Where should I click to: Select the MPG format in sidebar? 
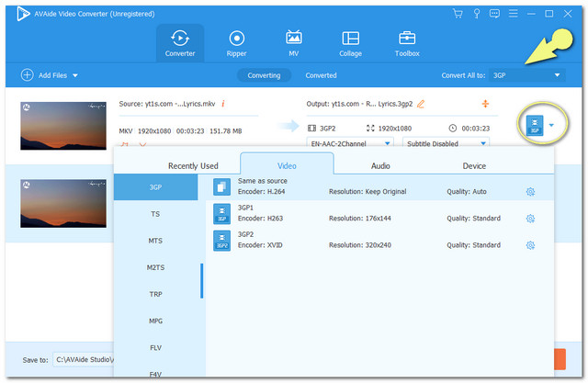(155, 321)
